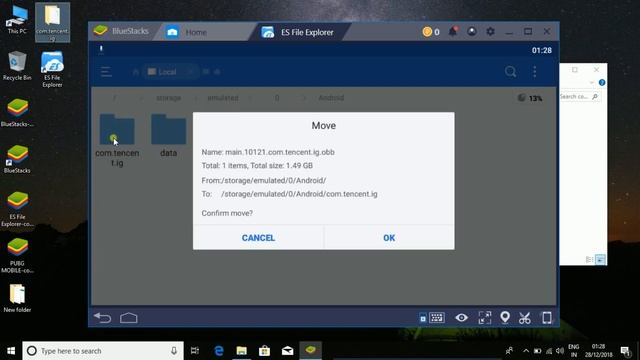Open the New folder on desktop

17,298
